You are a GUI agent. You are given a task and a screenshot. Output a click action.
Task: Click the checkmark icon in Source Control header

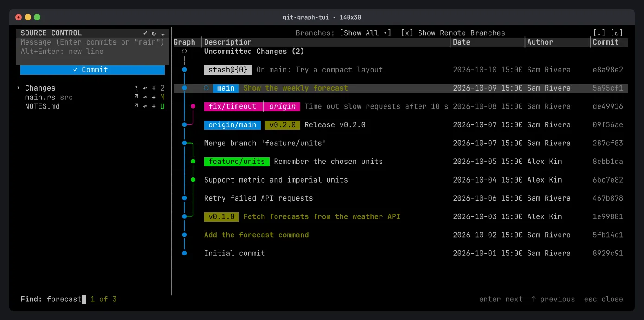pyautogui.click(x=145, y=33)
